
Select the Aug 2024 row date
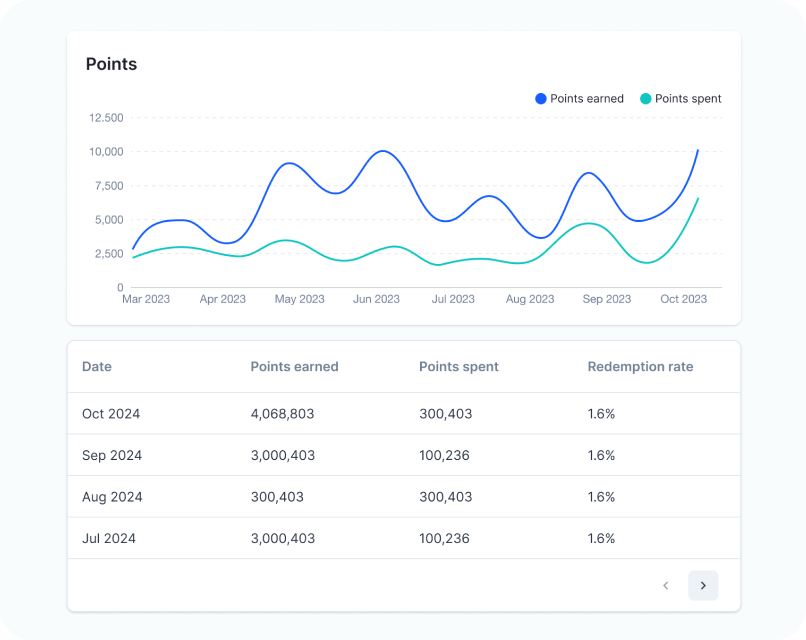(x=112, y=497)
